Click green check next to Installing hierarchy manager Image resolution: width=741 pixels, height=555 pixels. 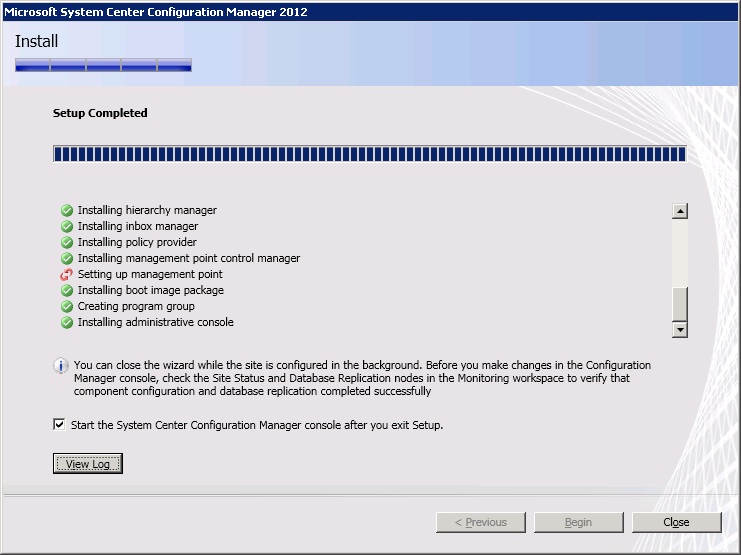pyautogui.click(x=67, y=210)
